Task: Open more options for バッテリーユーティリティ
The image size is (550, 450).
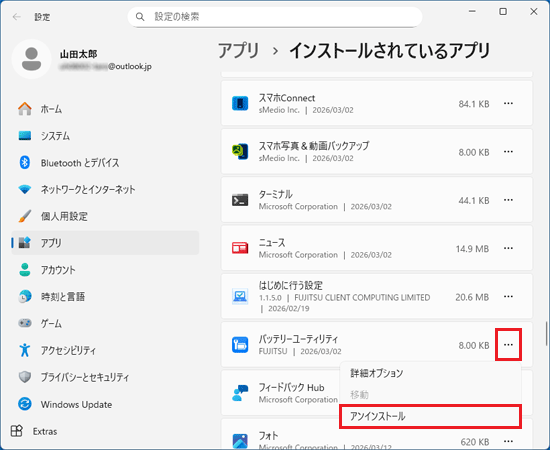Action: point(508,345)
